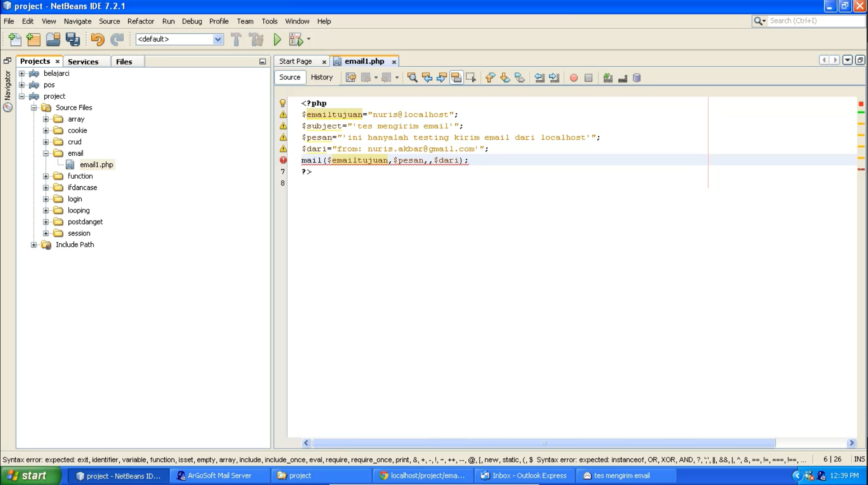Image resolution: width=868 pixels, height=485 pixels.
Task: Click the New File icon
Action: [15, 39]
